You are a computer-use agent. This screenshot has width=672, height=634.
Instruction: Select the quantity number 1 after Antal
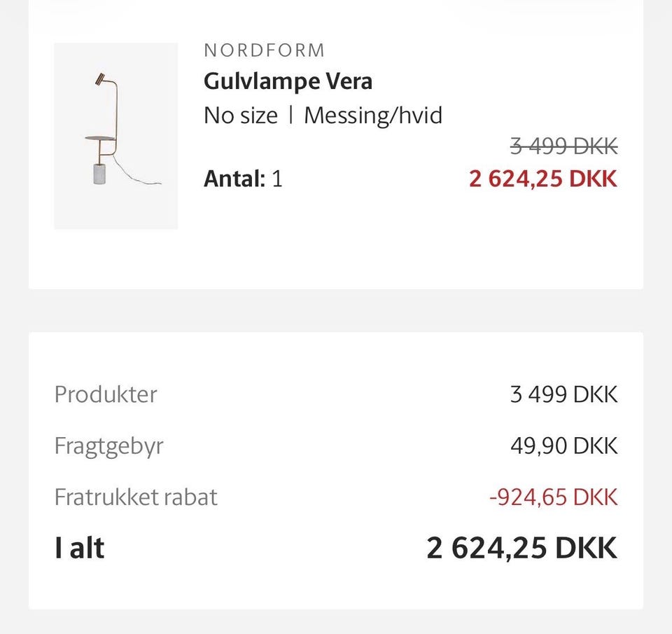276,179
